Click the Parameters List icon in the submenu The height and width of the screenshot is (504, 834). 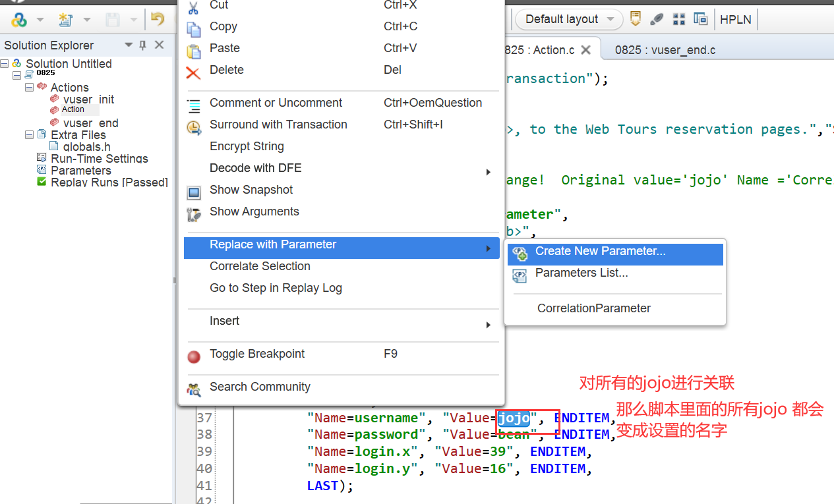tap(520, 275)
